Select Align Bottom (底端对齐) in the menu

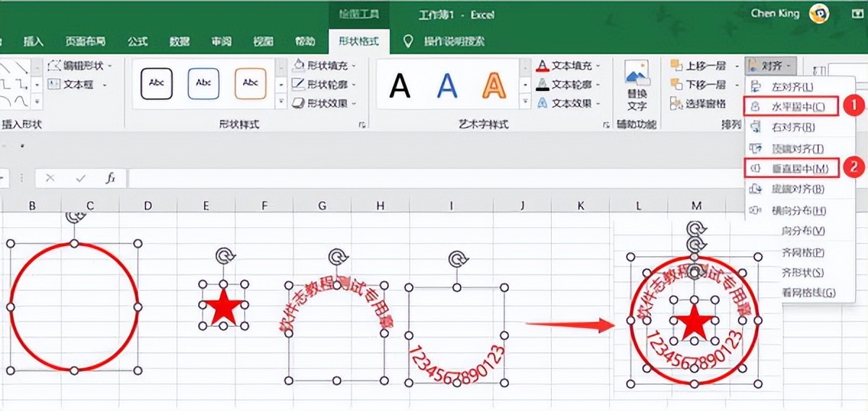click(x=792, y=190)
